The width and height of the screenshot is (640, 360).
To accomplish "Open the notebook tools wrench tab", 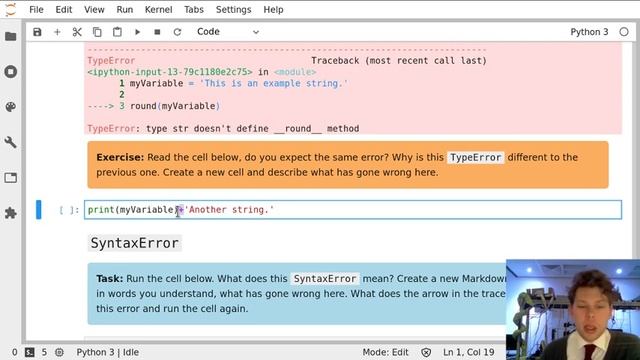I will pyautogui.click(x=11, y=142).
